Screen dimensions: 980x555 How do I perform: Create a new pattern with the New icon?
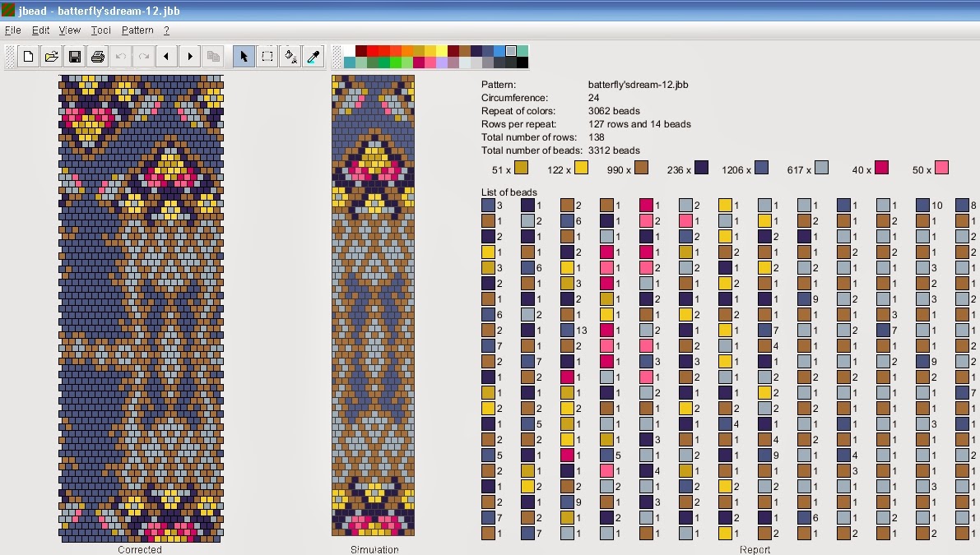tap(28, 57)
